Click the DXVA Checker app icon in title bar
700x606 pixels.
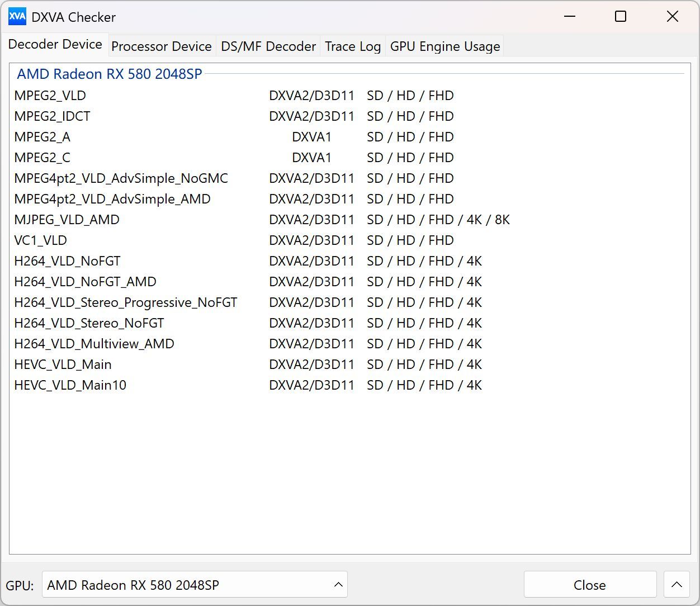(x=17, y=17)
